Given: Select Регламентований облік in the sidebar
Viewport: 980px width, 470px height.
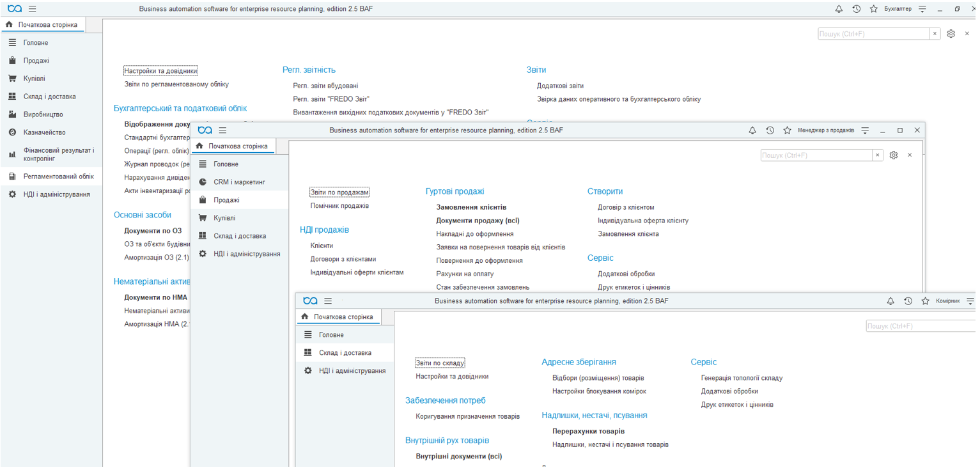Looking at the screenshot, I should pyautogui.click(x=58, y=176).
